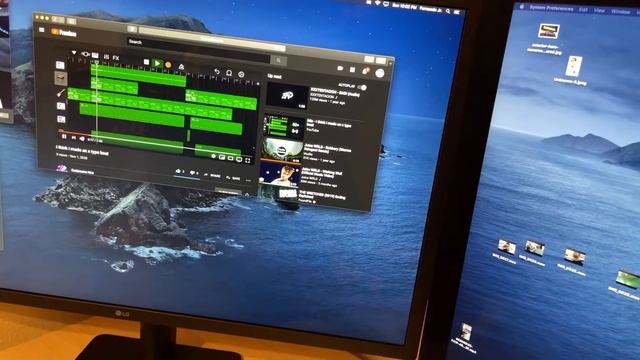The height and width of the screenshot is (360, 640).
Task: Click the menu bar clock
Action: click(403, 6)
